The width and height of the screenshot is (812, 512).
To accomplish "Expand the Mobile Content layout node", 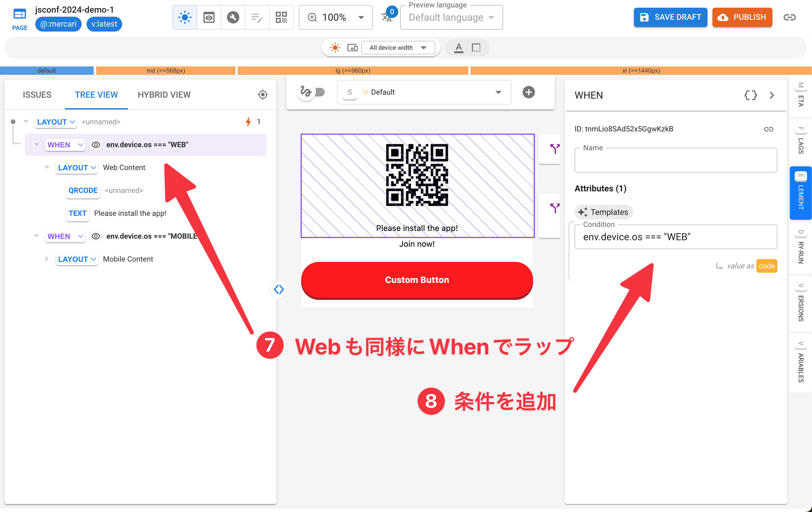I will coord(47,259).
